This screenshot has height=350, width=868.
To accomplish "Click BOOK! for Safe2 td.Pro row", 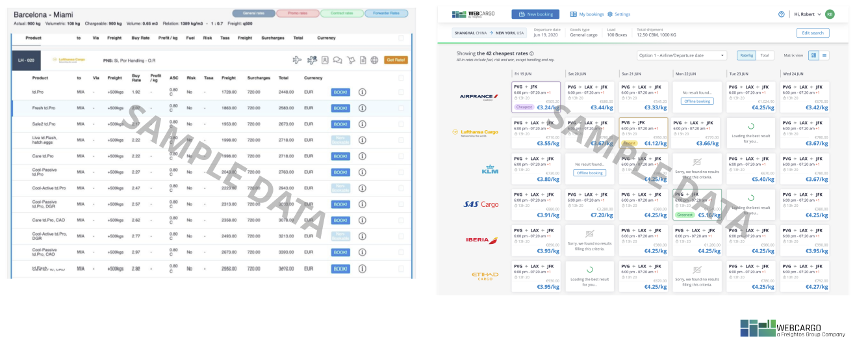I will pyautogui.click(x=340, y=124).
